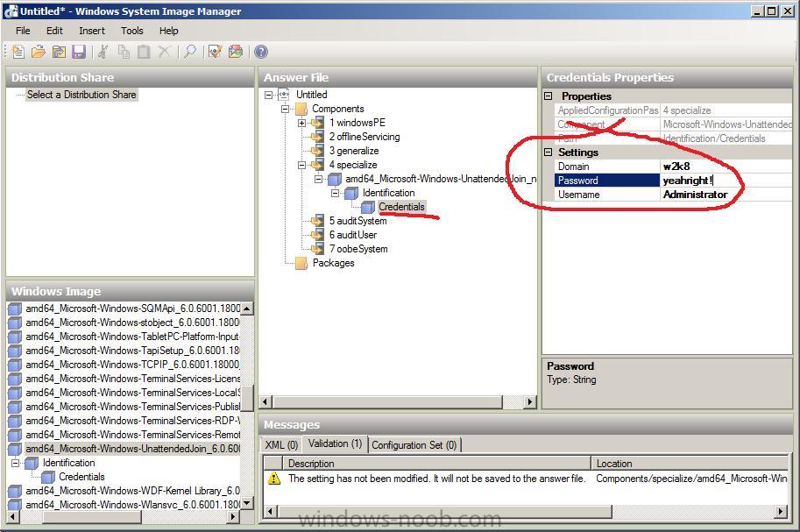Click the blue cube icon beside Credentials in Answer File
The width and height of the screenshot is (800, 532).
[x=368, y=207]
